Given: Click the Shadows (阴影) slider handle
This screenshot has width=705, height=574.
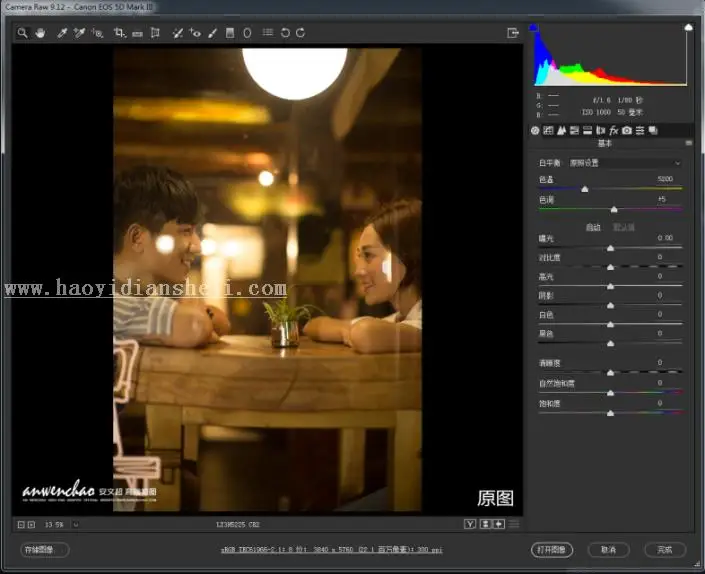Looking at the screenshot, I should point(611,306).
